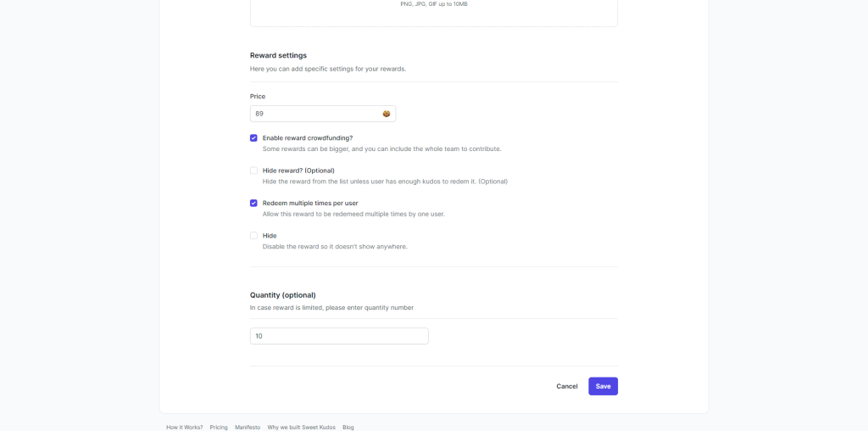Image resolution: width=868 pixels, height=431 pixels.
Task: Click the crowdfunding description about whole team contributing
Action: (x=382, y=149)
